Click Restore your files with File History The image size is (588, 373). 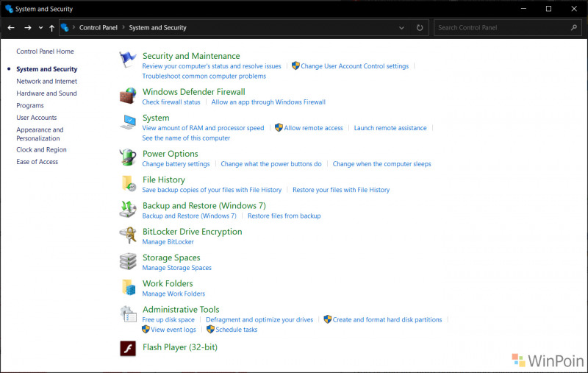click(341, 190)
